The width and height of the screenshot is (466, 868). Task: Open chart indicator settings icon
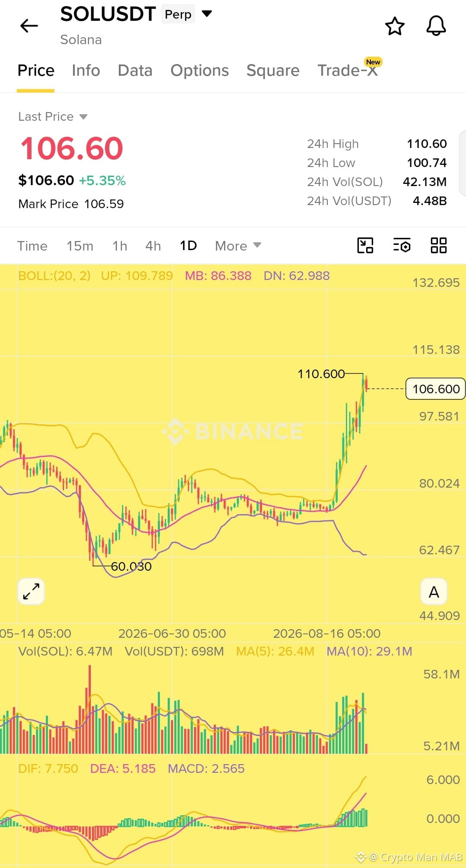402,245
